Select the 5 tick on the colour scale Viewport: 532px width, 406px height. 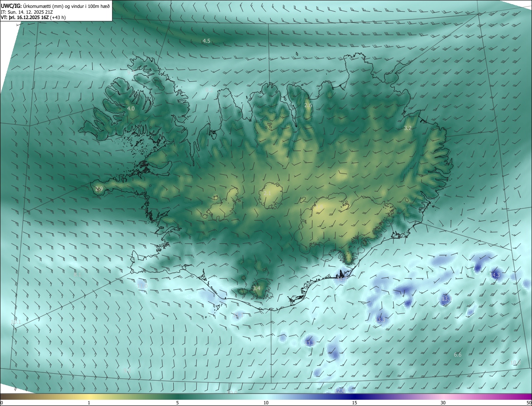click(x=177, y=403)
